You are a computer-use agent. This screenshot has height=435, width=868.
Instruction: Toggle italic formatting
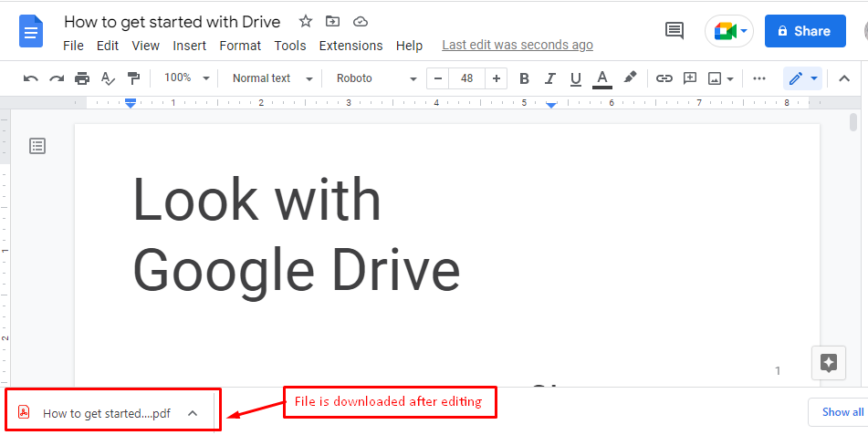[549, 78]
